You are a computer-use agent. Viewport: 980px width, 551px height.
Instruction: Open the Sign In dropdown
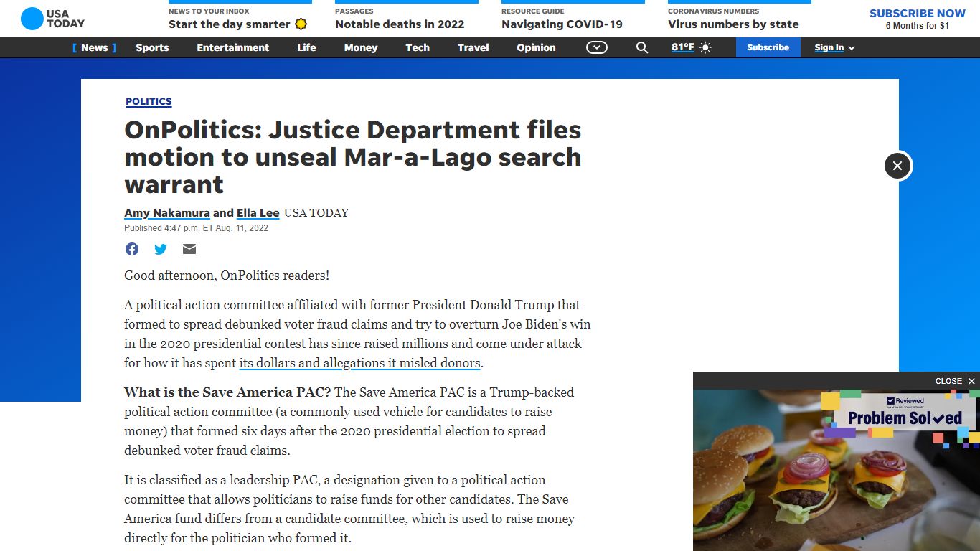point(835,47)
